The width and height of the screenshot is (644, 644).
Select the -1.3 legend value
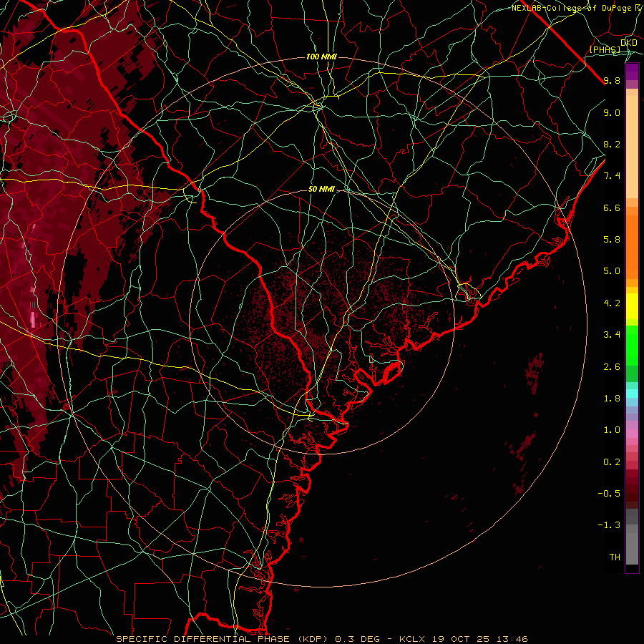[x=609, y=525]
